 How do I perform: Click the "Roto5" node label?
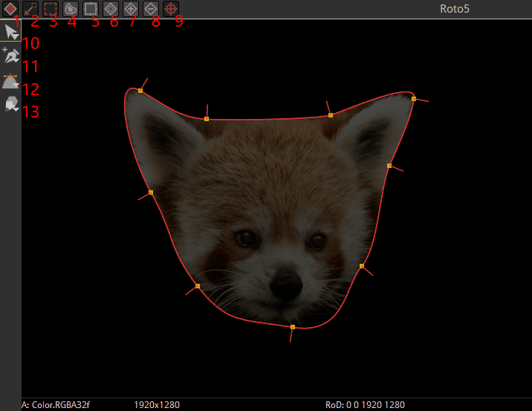point(454,9)
